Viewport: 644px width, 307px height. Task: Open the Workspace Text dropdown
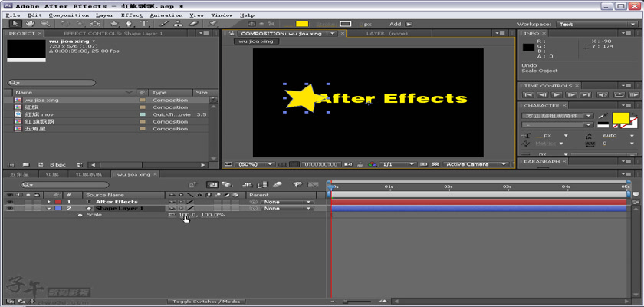(x=597, y=25)
